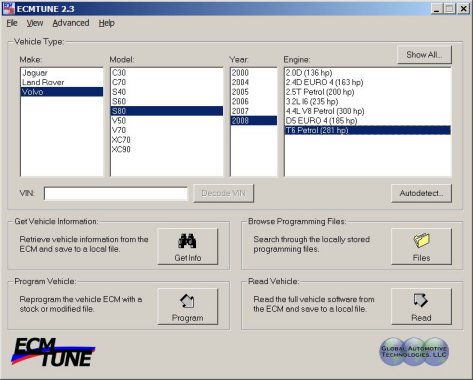Open the Advanced menu
This screenshot has width=473, height=380.
click(71, 23)
